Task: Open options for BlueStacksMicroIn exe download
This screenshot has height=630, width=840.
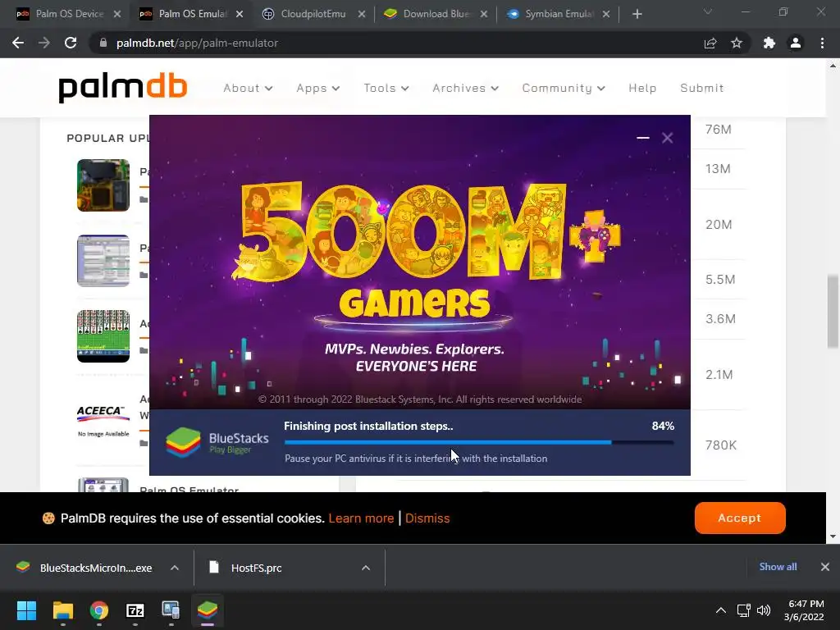Action: coord(175,568)
